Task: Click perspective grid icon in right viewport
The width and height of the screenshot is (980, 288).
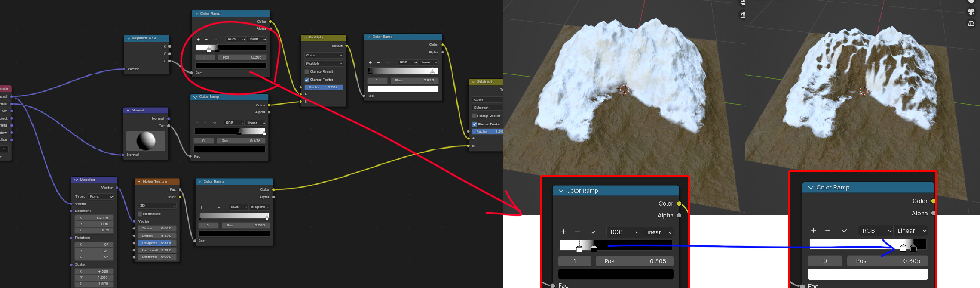Action: coord(971,24)
